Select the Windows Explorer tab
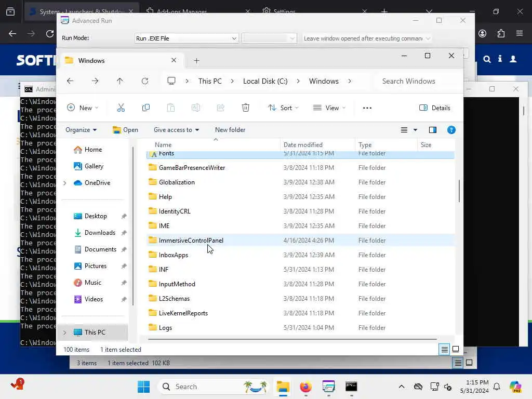Viewport: 532px width, 399px height. click(121, 60)
